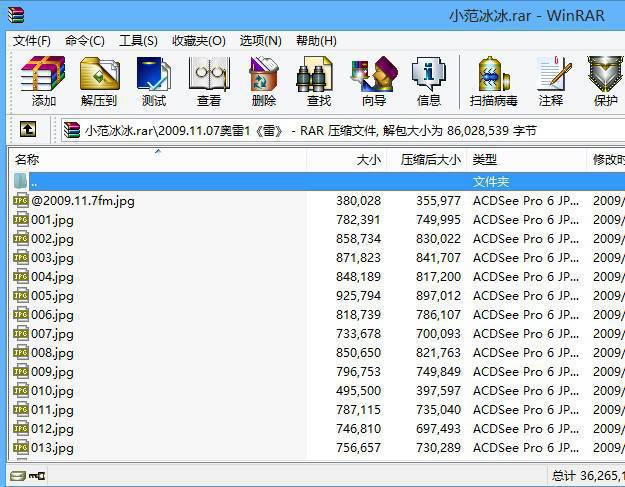Viewport: 625px width, 487px height.
Task: Go up one folder level arrow
Action: 28,129
